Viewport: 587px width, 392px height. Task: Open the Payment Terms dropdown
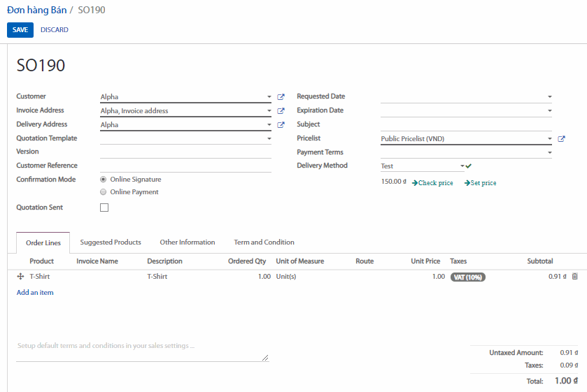[549, 152]
